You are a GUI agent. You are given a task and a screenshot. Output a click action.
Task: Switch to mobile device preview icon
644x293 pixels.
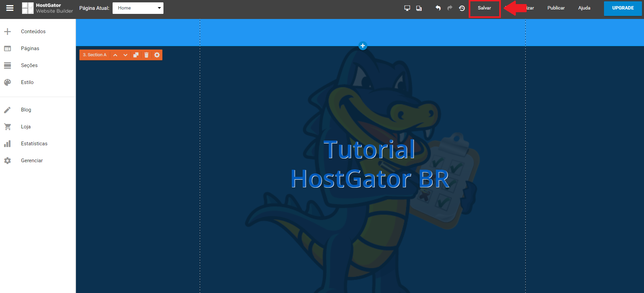click(x=419, y=8)
